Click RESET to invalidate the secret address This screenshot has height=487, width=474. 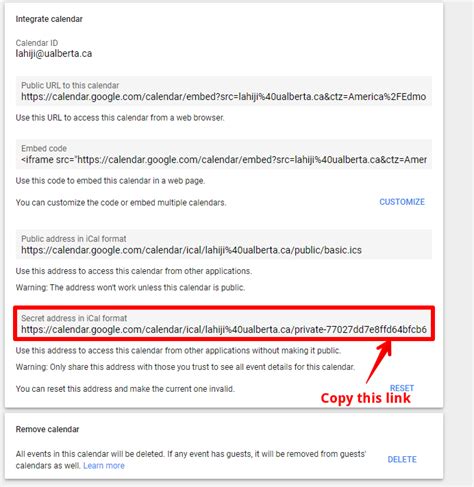(402, 388)
